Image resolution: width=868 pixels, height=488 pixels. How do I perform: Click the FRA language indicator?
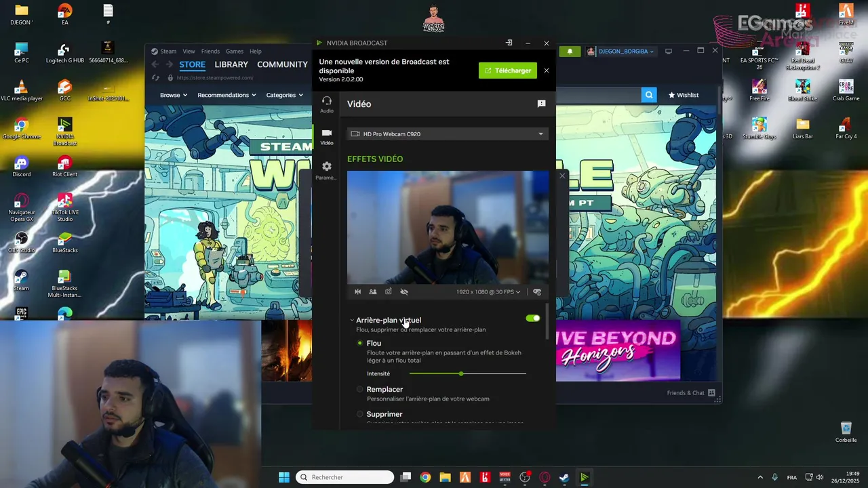point(792,477)
